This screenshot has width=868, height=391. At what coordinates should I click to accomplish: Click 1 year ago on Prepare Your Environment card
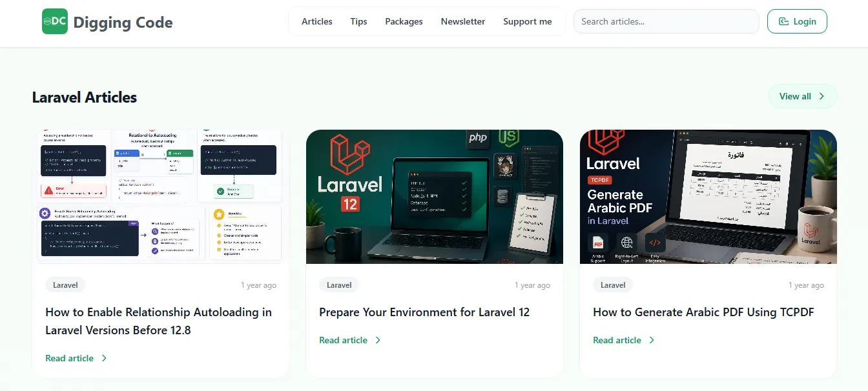532,285
